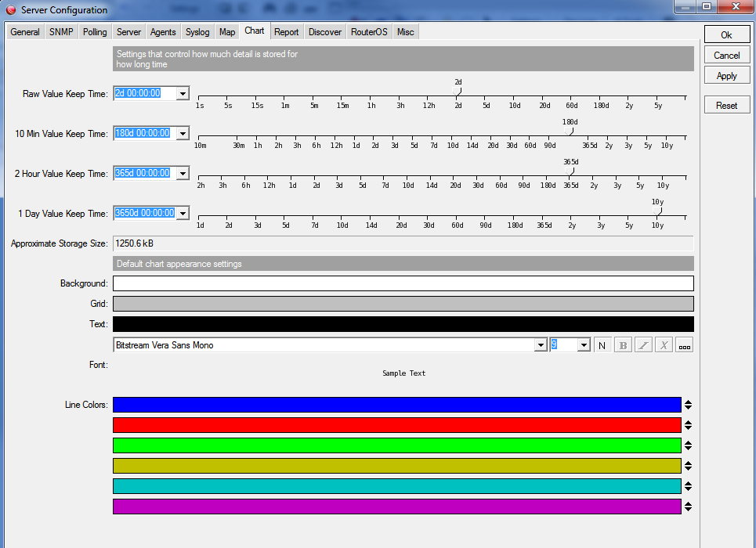Open the Discover tab

325,32
